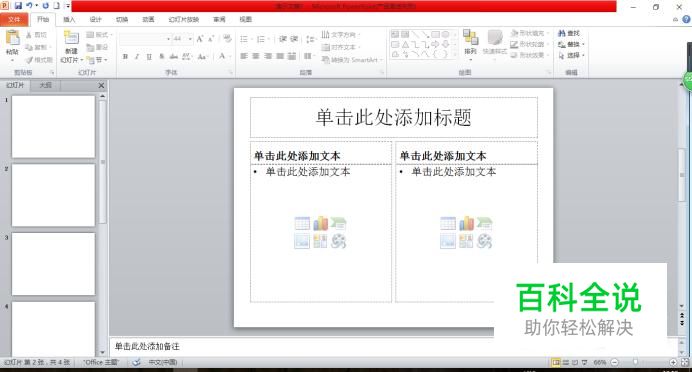
Task: Switch to the Outline (大纲) pane tab
Action: 45,85
